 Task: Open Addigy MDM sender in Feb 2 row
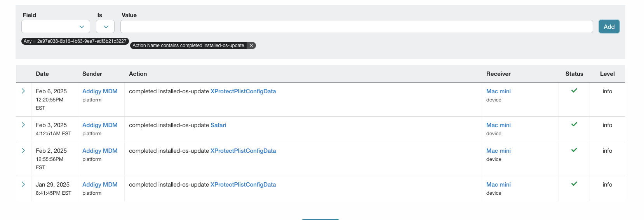click(100, 151)
